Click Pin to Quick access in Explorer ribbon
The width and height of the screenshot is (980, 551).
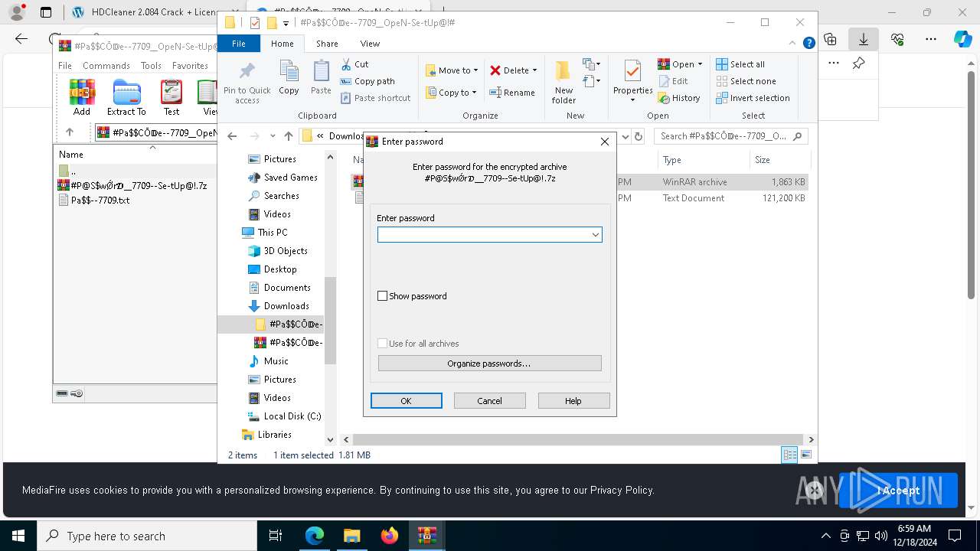247,83
